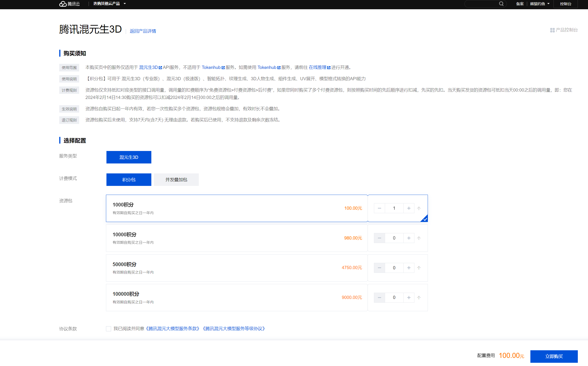Go back via 返回产品详情 link
Viewport: 588px width, 366px height.
(x=143, y=31)
